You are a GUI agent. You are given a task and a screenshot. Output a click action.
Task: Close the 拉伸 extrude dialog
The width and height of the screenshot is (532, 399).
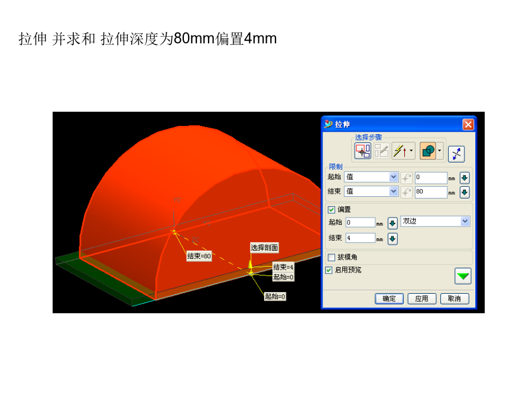click(x=468, y=125)
